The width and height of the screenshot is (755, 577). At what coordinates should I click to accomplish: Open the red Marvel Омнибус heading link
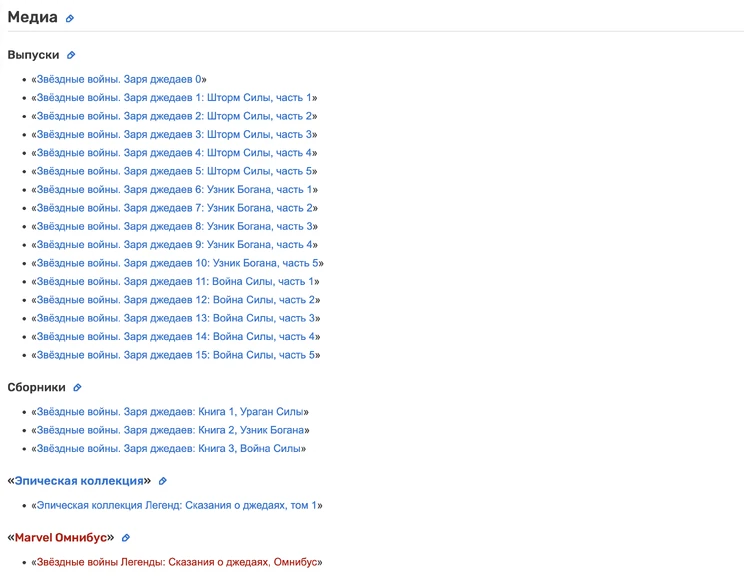pyautogui.click(x=61, y=538)
